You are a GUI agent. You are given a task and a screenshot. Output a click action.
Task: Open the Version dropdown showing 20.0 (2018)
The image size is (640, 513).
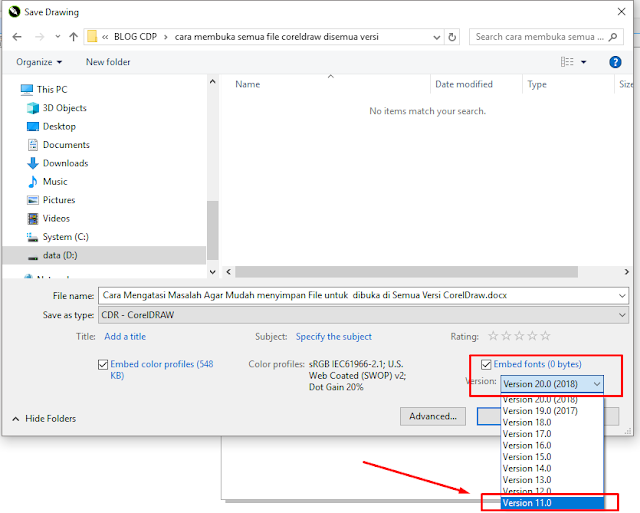tap(552, 384)
